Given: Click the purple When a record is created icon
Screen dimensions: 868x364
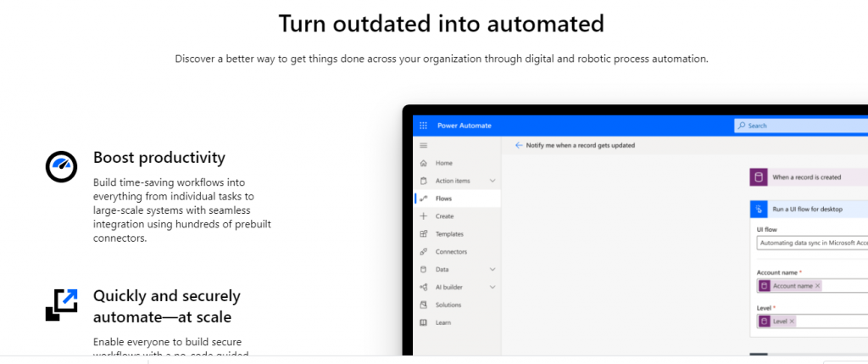Looking at the screenshot, I should click(759, 177).
